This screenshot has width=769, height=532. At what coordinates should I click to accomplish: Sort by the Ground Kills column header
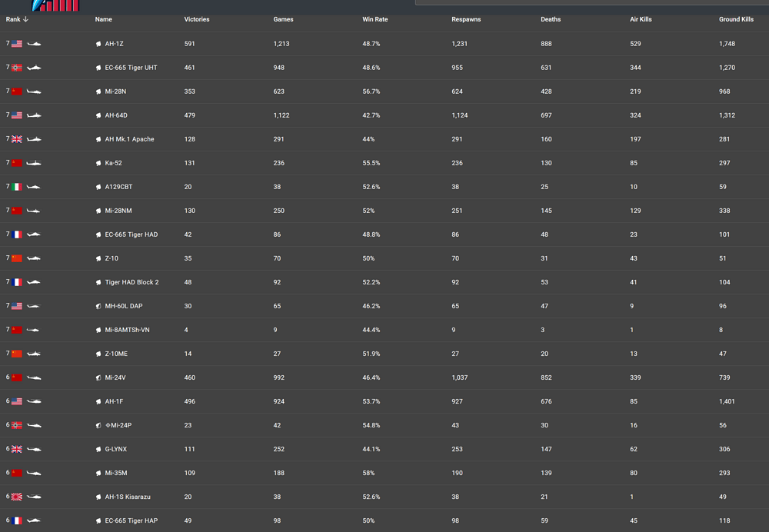pos(736,20)
